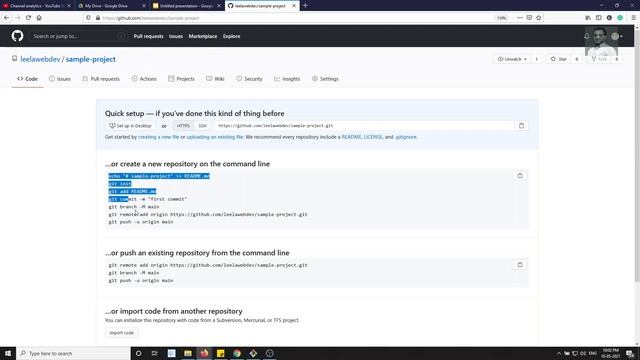This screenshot has height=360, width=640.
Task: Close the Channel analytics YouTube tab
Action: coord(69,6)
